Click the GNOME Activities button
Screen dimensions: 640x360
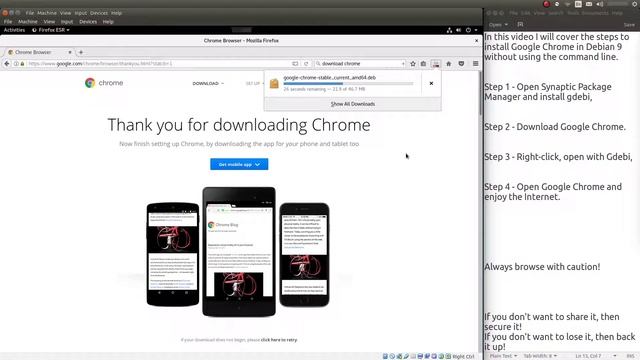click(x=14, y=30)
